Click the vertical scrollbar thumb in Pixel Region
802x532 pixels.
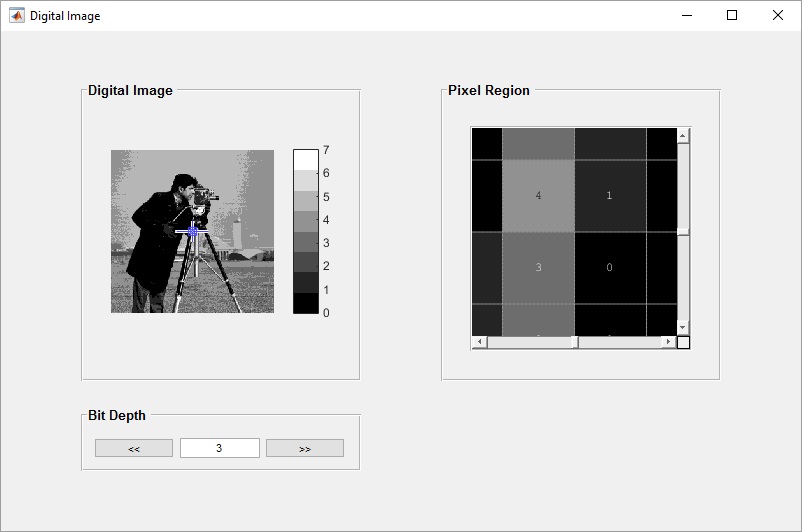tap(683, 231)
